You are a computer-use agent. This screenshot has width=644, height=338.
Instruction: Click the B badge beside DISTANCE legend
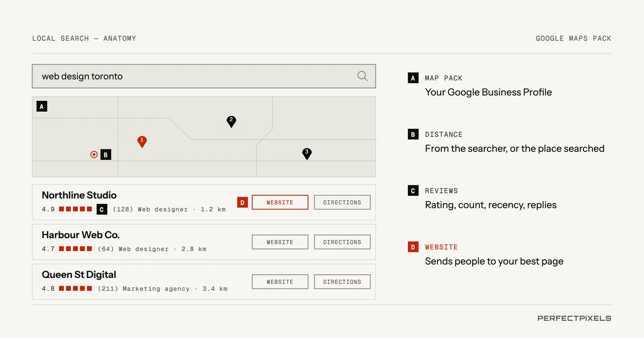[x=413, y=134]
